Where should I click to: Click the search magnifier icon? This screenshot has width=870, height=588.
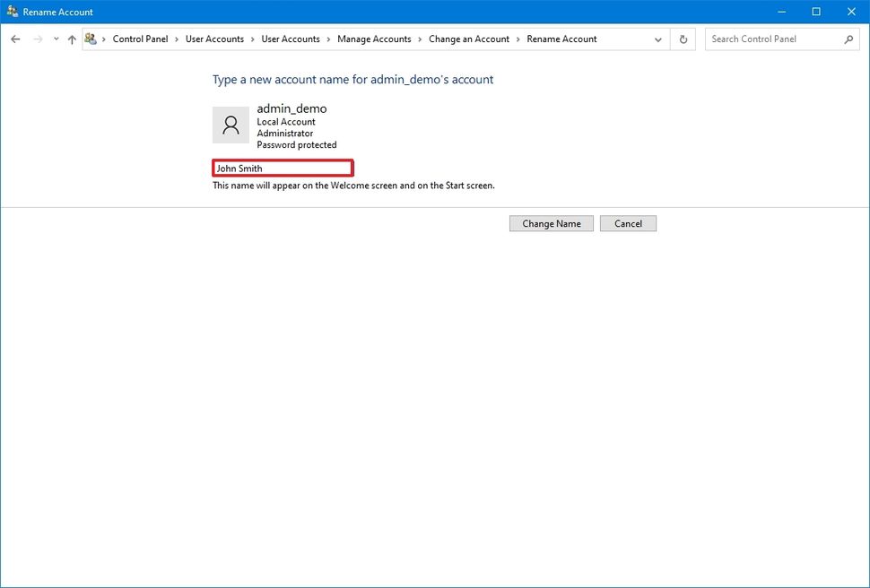coord(848,39)
